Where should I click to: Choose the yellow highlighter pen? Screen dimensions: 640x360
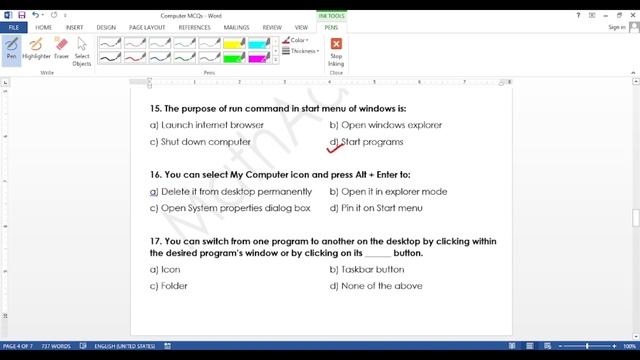pyautogui.click(x=234, y=43)
